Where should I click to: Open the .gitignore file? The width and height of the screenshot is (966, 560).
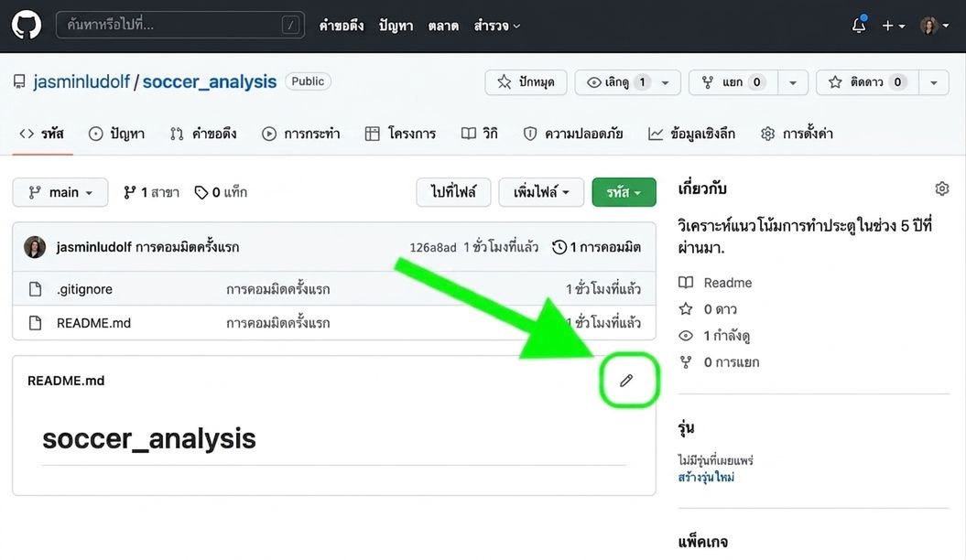(84, 289)
